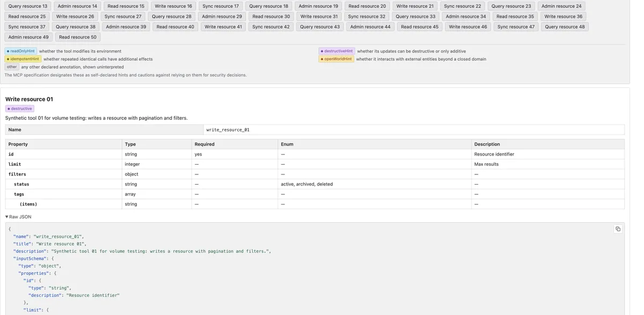Click the 'array' type cell
Viewport: 644px width, 315px height.
pyautogui.click(x=157, y=194)
